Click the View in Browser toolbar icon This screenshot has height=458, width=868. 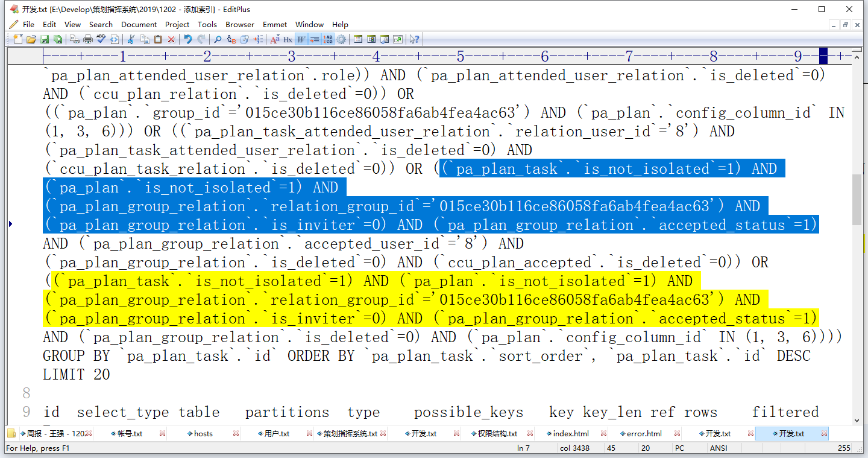(x=115, y=39)
